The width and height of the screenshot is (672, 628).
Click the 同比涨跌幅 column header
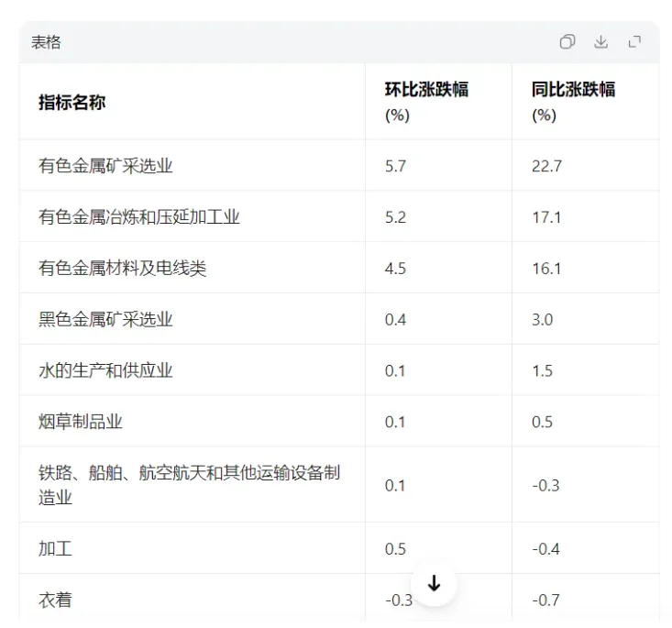tap(573, 102)
